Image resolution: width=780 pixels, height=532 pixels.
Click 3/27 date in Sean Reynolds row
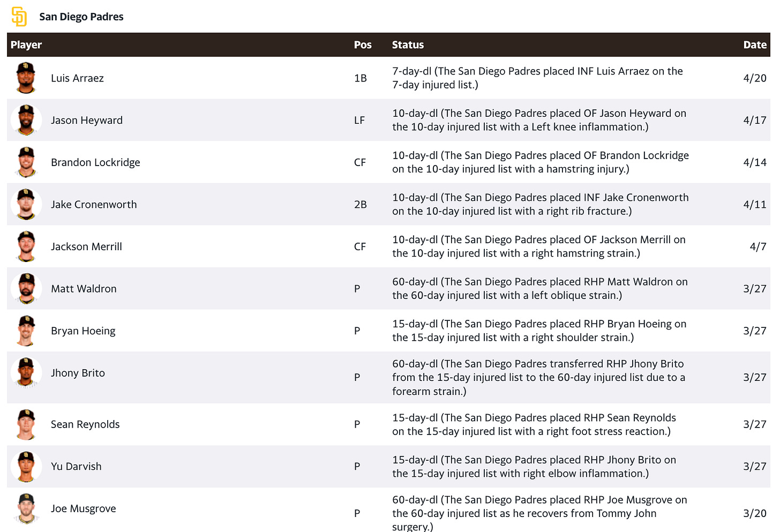[x=755, y=424]
